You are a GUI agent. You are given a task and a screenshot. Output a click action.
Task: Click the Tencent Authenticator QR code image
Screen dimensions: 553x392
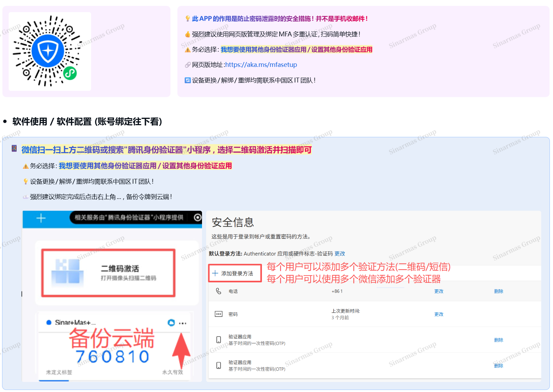(48, 51)
